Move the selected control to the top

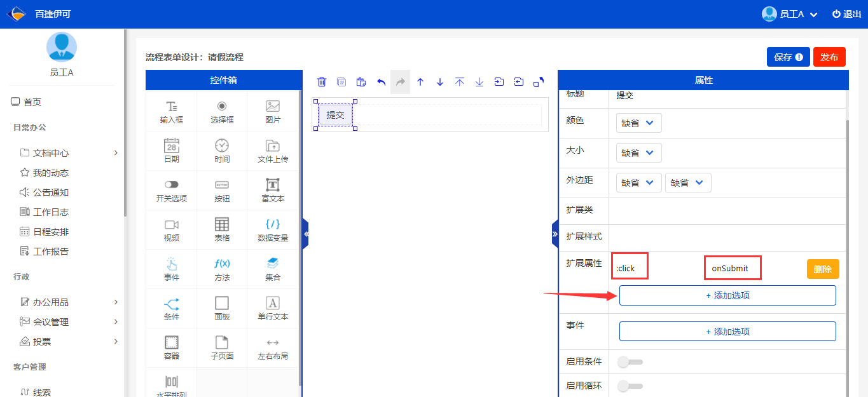tap(460, 82)
